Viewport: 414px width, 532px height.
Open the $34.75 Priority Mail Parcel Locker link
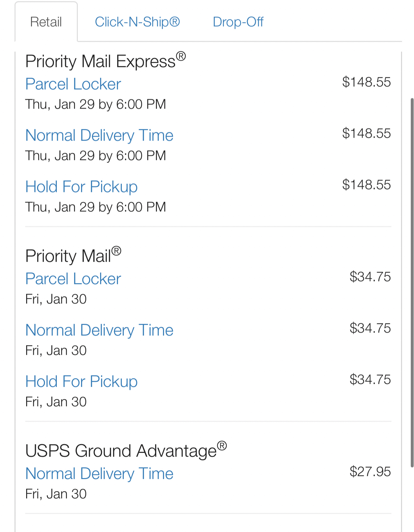pyautogui.click(x=73, y=279)
